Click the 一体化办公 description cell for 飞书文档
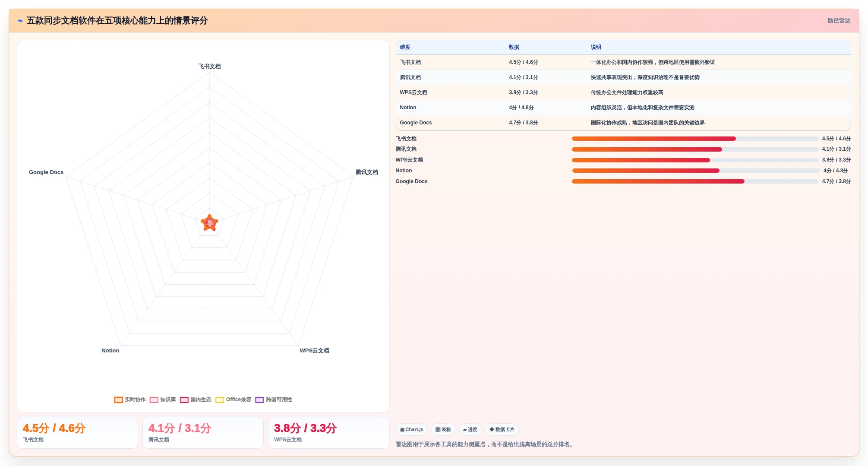This screenshot has height=466, width=868. coord(653,62)
